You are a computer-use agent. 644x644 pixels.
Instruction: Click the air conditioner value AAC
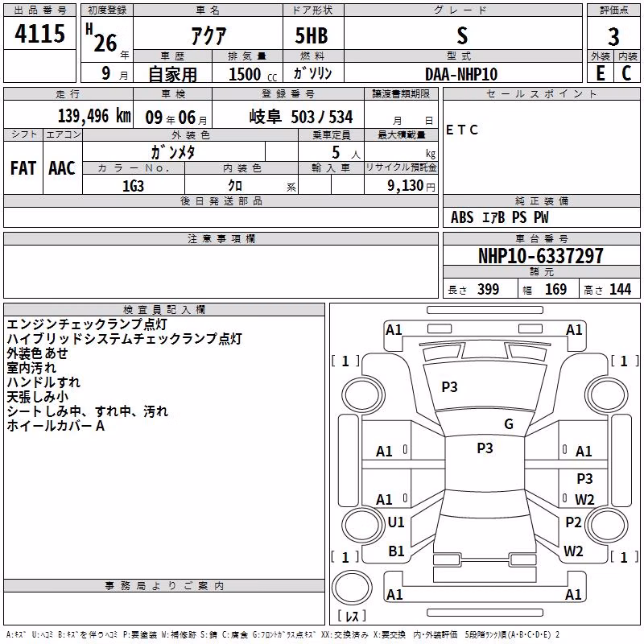tap(62, 168)
